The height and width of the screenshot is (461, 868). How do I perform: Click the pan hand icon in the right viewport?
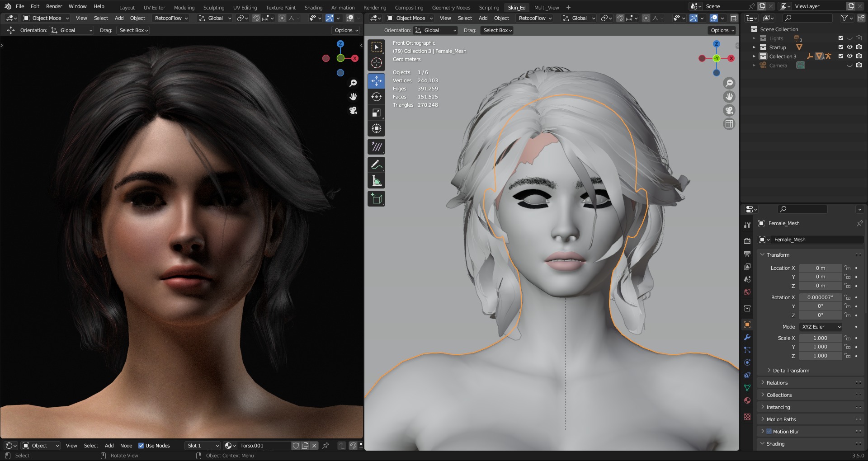pyautogui.click(x=729, y=97)
